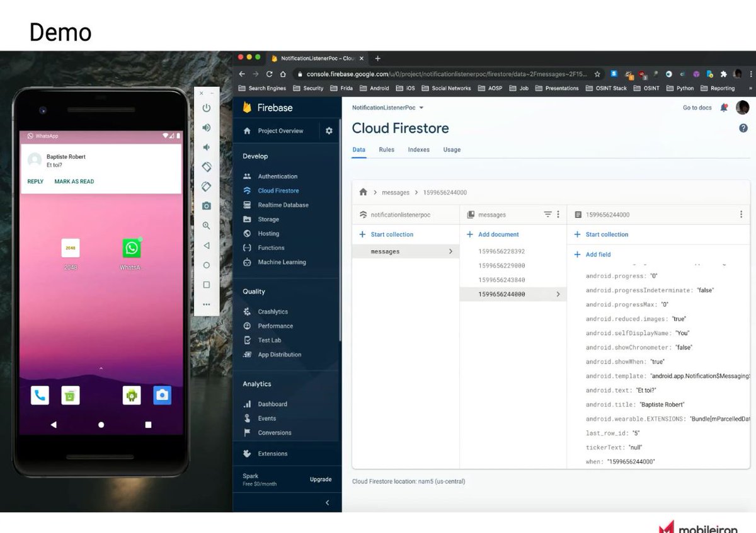Image resolution: width=756 pixels, height=533 pixels.
Task: Start collection under notificationlistenerpoc root
Action: click(386, 234)
